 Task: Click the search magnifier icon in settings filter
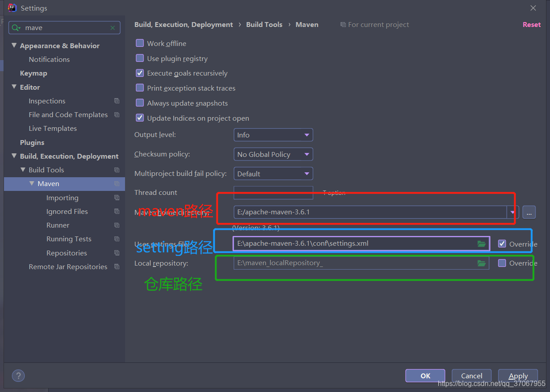[x=16, y=27]
